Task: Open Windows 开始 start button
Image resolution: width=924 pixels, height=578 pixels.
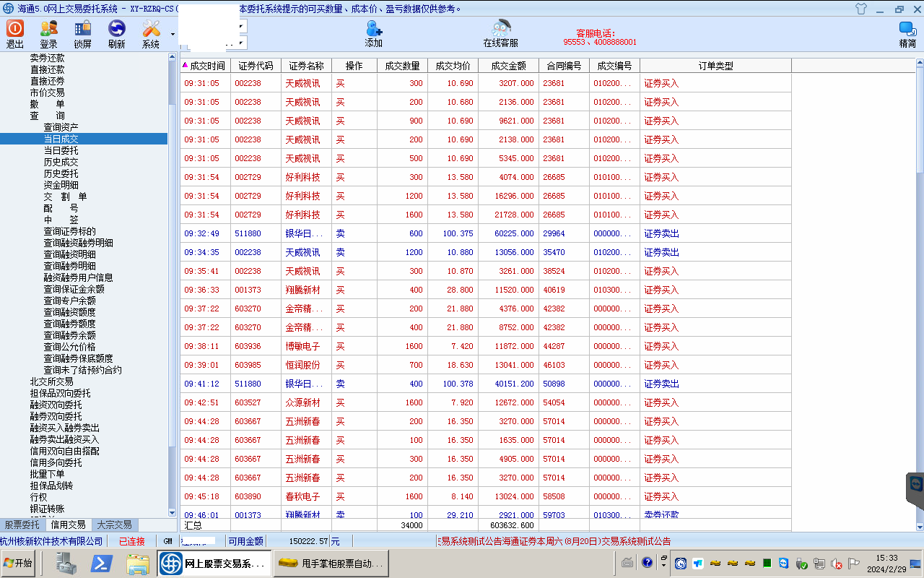Action: pos(18,563)
